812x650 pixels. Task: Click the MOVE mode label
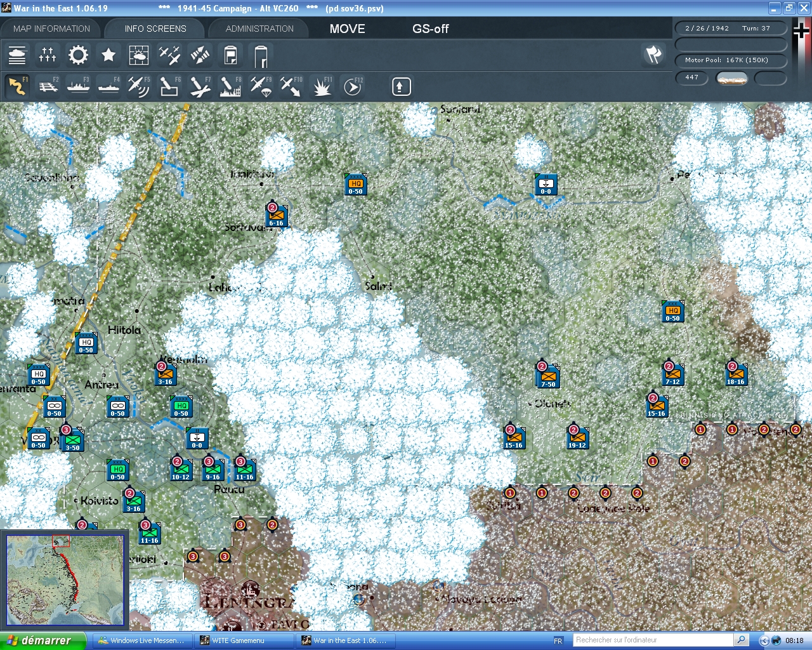[346, 29]
